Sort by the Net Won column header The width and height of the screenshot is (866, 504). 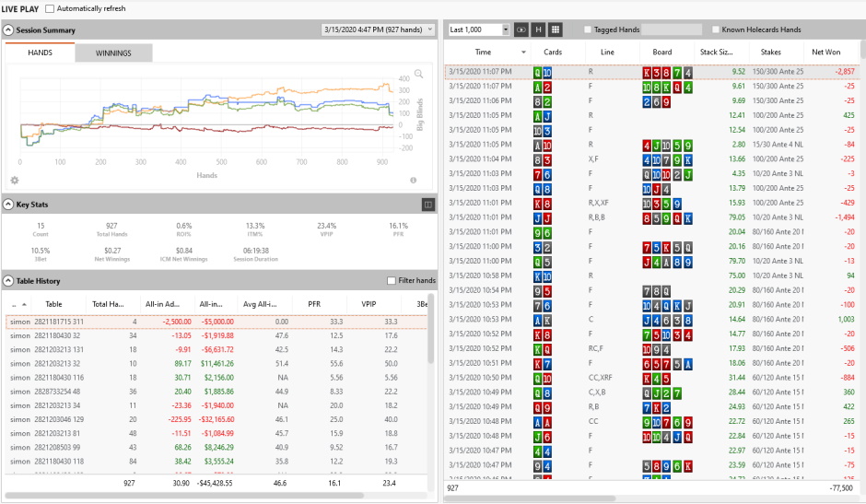pyautogui.click(x=825, y=52)
